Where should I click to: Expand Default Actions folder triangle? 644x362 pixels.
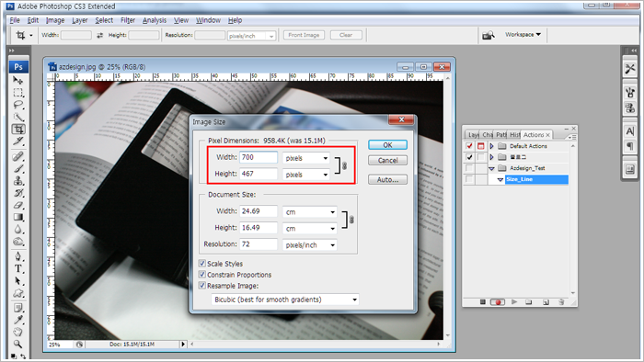point(491,146)
